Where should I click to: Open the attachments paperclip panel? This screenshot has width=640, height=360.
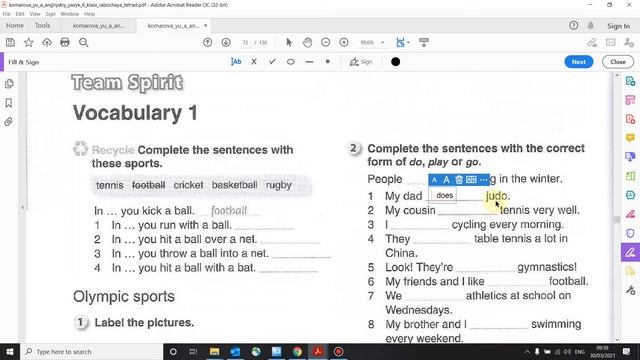coord(9,122)
